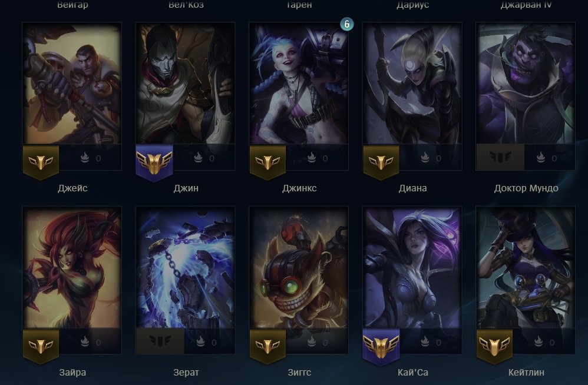
Task: Click the gold mastery emblem under Jayce
Action: pos(41,162)
